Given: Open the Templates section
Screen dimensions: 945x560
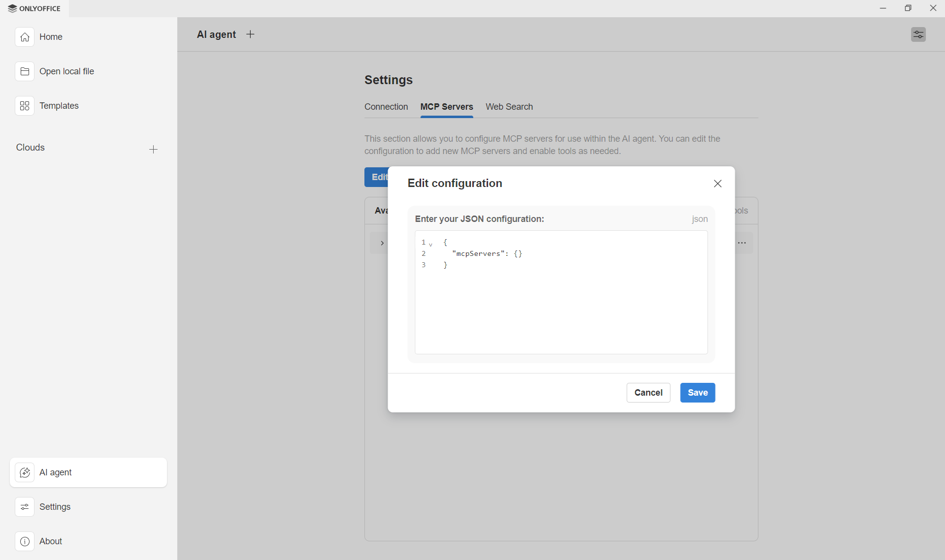Looking at the screenshot, I should pyautogui.click(x=25, y=105).
